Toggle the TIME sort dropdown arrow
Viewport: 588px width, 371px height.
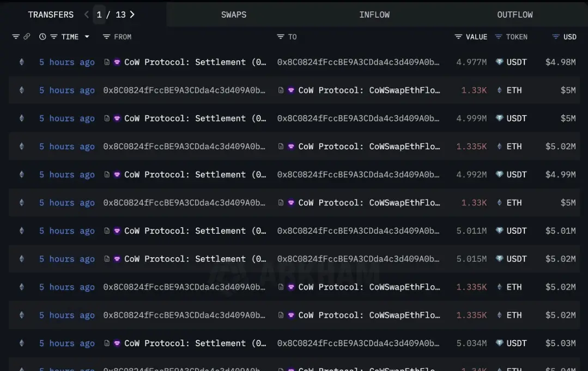[x=87, y=37]
